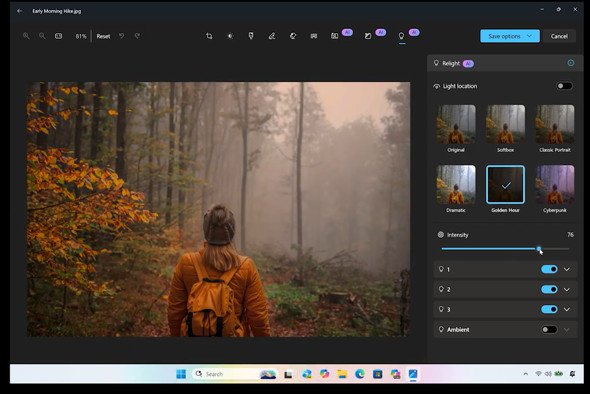Open the Save options dropdown arrow
Screen dimensions: 590x394
530,36
